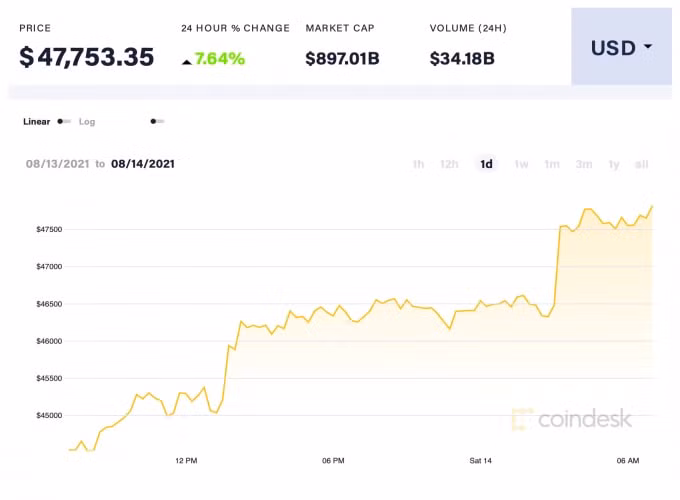The image size is (680, 500).
Task: Select the 1h time range tab
Action: coord(418,164)
